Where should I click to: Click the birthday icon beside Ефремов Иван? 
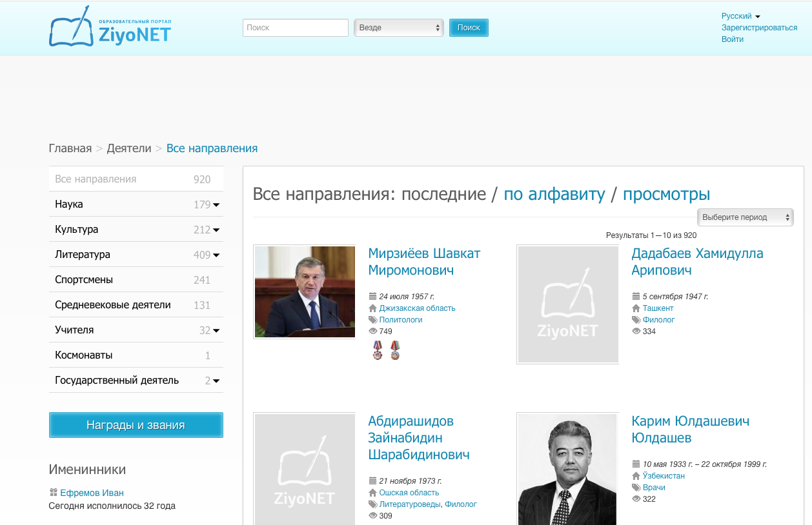53,492
